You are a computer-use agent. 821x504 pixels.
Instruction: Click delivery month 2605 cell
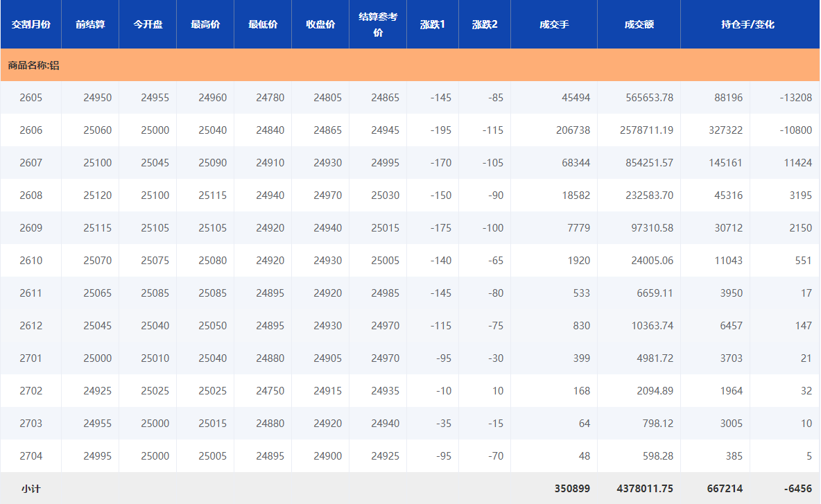pyautogui.click(x=31, y=98)
